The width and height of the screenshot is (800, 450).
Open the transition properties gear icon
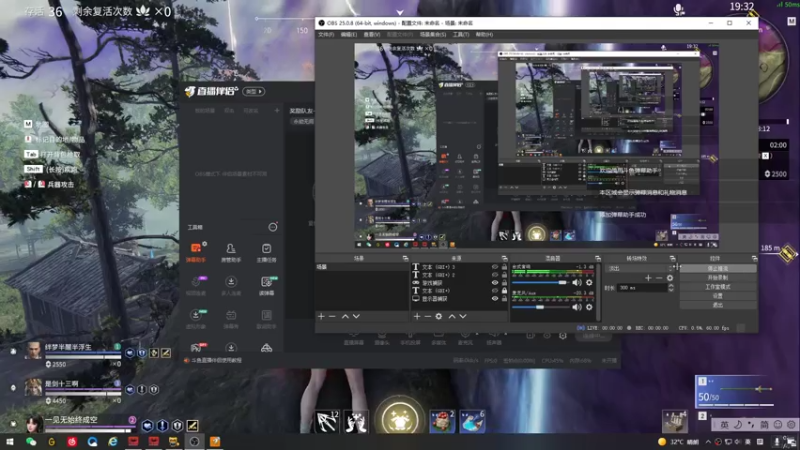[670, 278]
